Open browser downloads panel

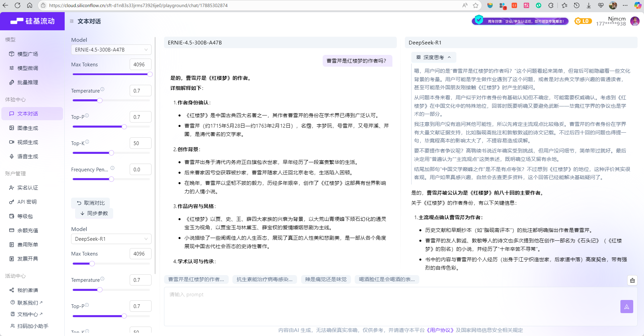pos(589,5)
